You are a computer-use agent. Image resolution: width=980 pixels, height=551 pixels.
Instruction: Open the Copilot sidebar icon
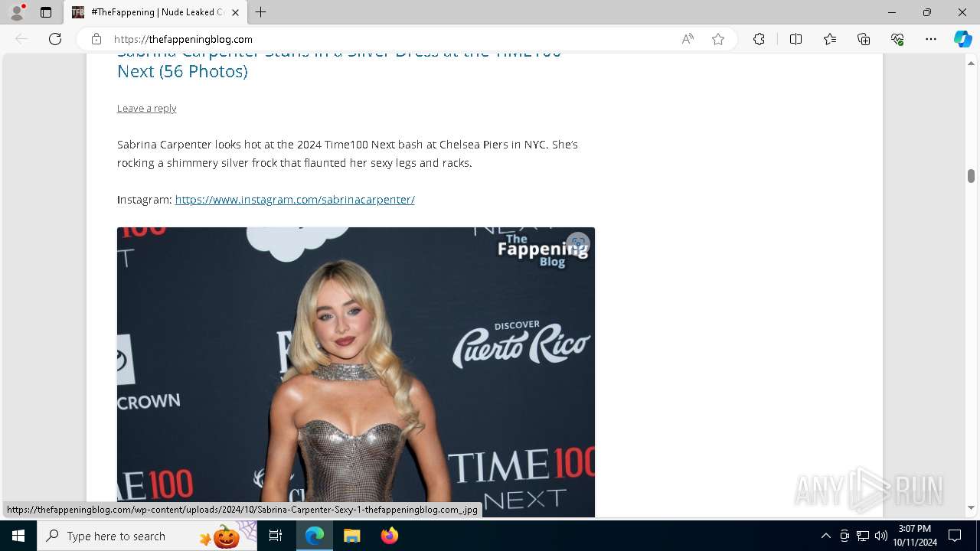[963, 39]
